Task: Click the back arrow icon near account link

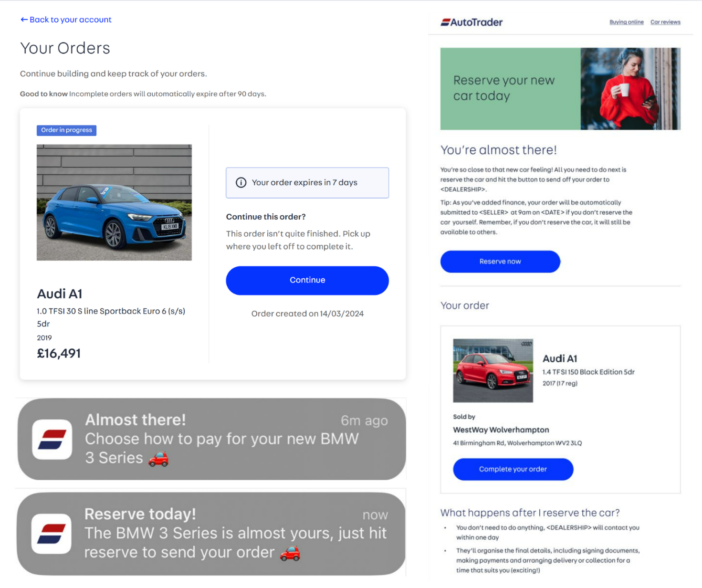Action: [x=24, y=20]
